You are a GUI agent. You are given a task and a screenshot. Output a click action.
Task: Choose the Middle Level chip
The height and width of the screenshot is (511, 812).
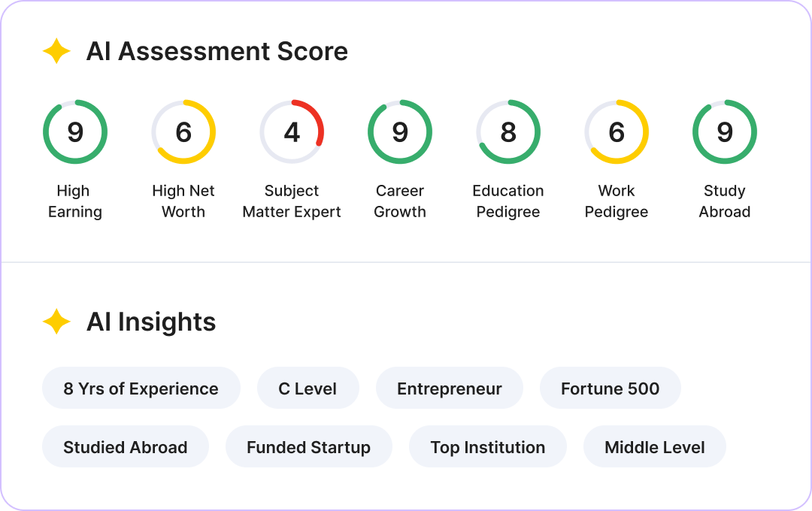click(x=655, y=447)
